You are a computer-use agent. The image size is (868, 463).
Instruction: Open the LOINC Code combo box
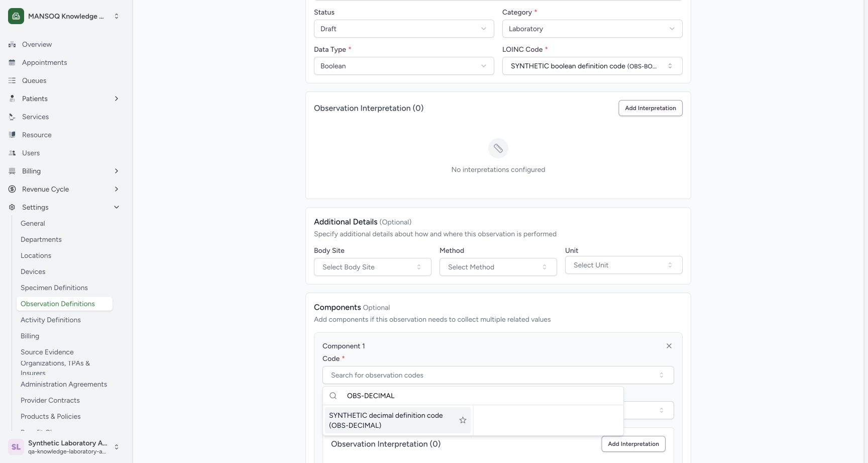(592, 66)
